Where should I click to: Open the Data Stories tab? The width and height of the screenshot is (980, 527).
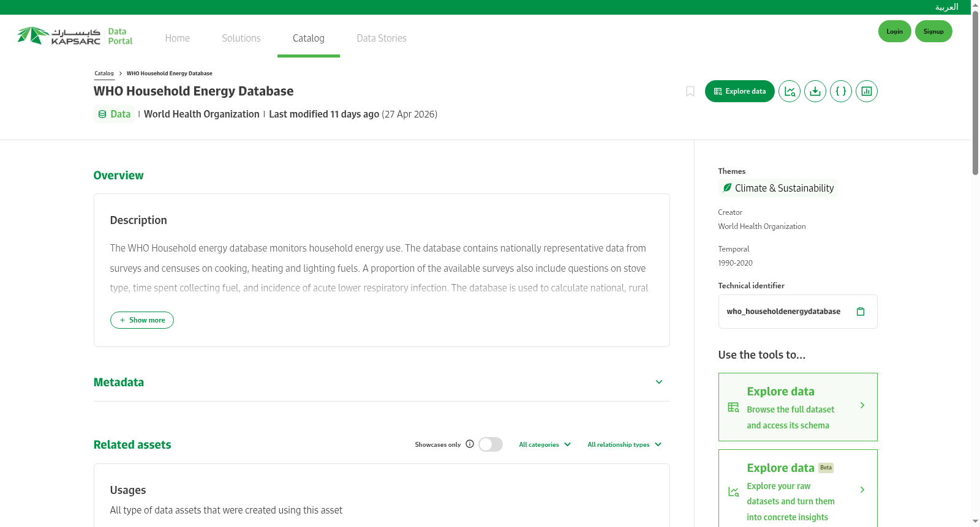tap(382, 38)
